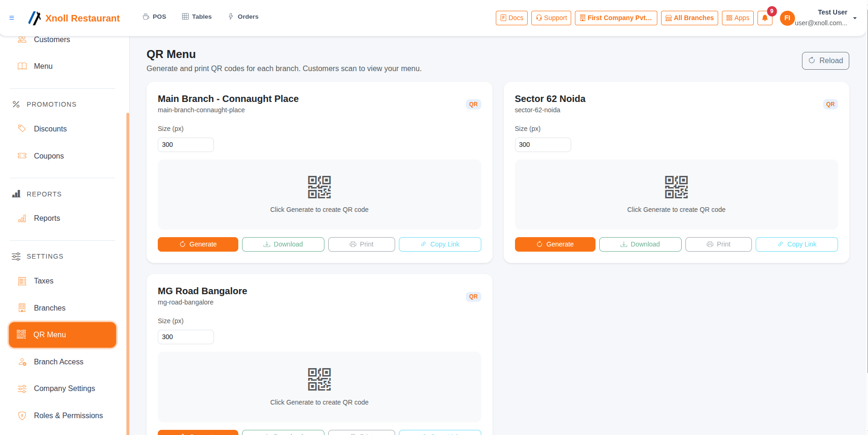This screenshot has height=435, width=868.
Task: Open Reports in sidebar
Action: pos(62,218)
